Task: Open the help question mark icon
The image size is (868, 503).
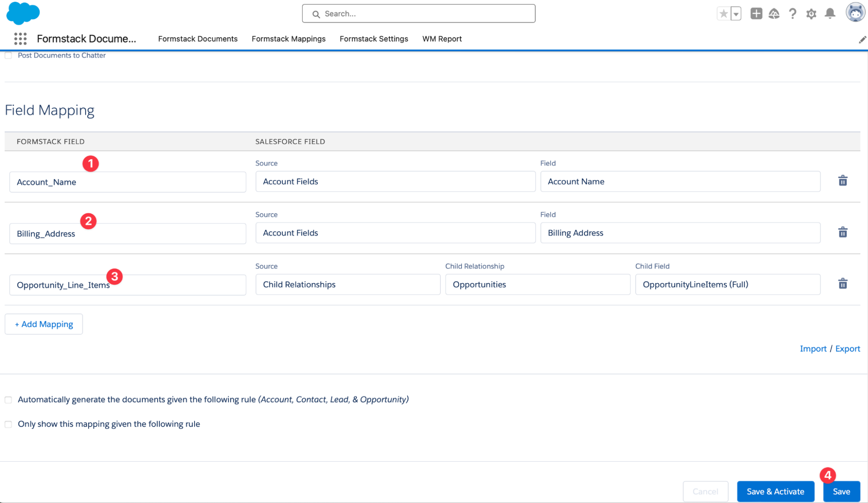Action: pos(792,14)
